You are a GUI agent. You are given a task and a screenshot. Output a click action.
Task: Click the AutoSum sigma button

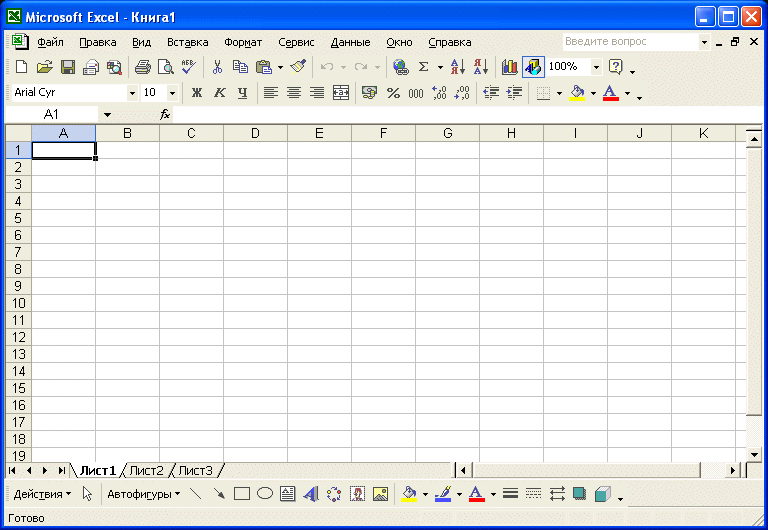[x=424, y=67]
